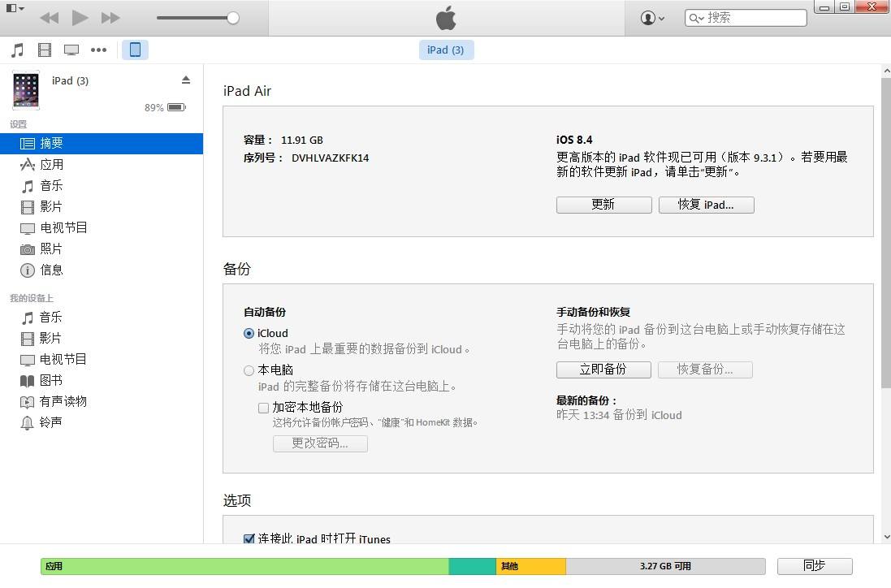This screenshot has height=588, width=891.
Task: Open 影片 under 我的设备上
Action: click(102, 338)
